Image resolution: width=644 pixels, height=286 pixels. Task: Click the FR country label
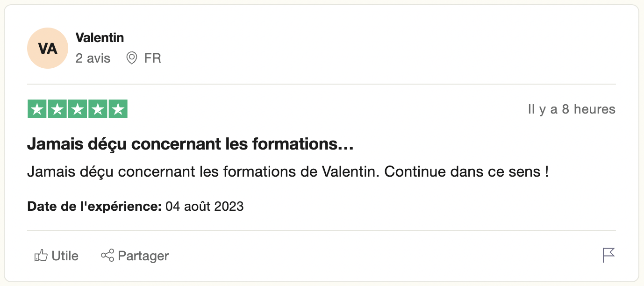tap(153, 58)
